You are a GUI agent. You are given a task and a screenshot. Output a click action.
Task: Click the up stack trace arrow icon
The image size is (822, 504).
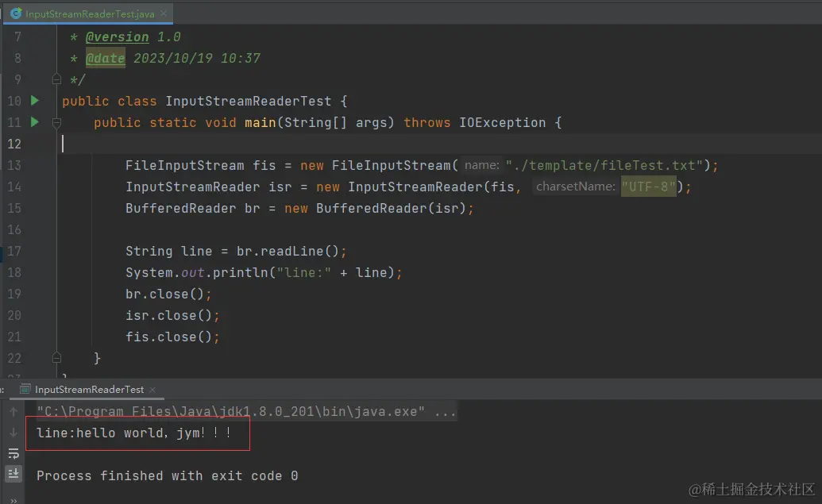click(x=14, y=411)
